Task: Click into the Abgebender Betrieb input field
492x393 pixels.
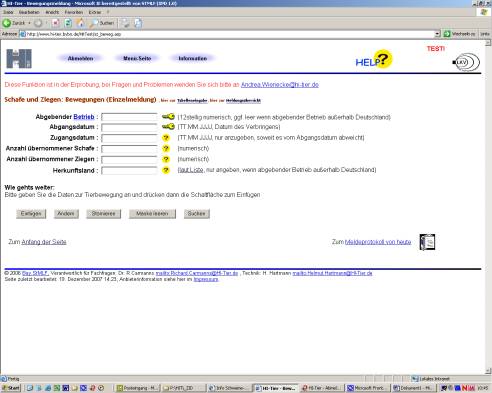Action: 129,117
